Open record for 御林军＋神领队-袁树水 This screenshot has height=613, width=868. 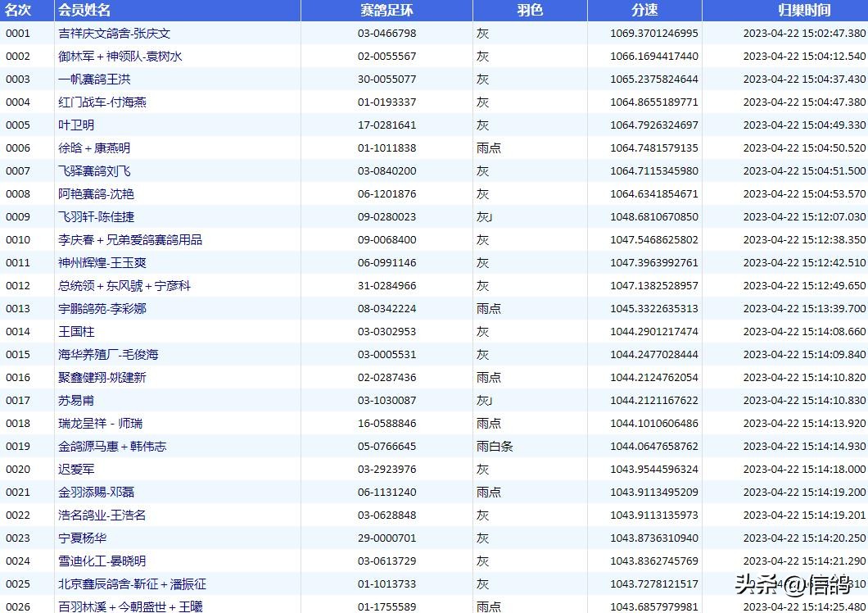[108, 56]
